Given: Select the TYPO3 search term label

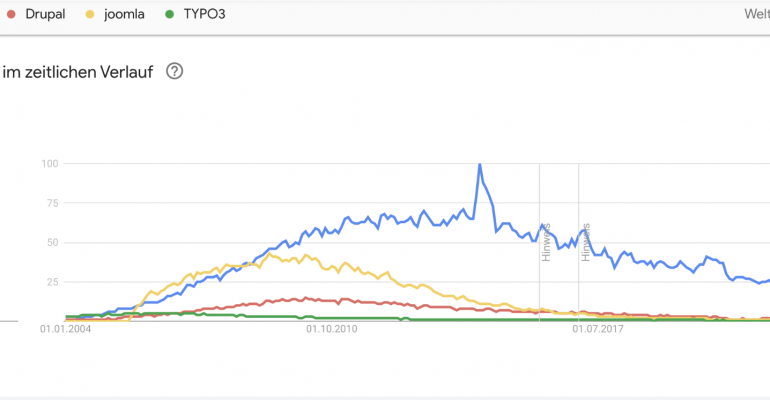Looking at the screenshot, I should click(x=204, y=14).
